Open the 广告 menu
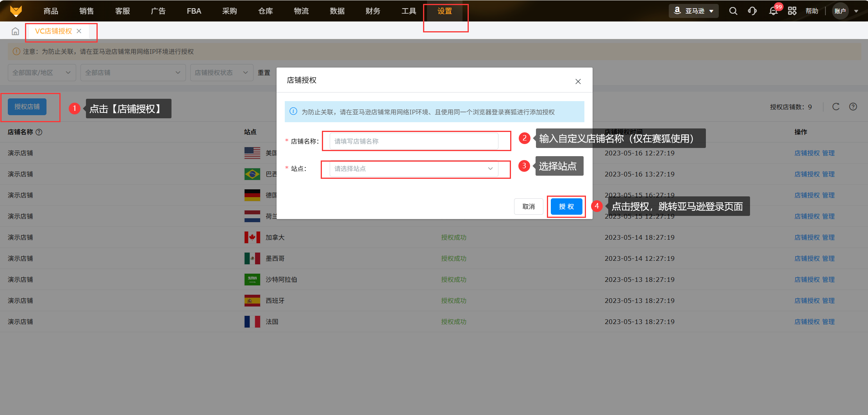868x415 pixels. click(x=158, y=11)
